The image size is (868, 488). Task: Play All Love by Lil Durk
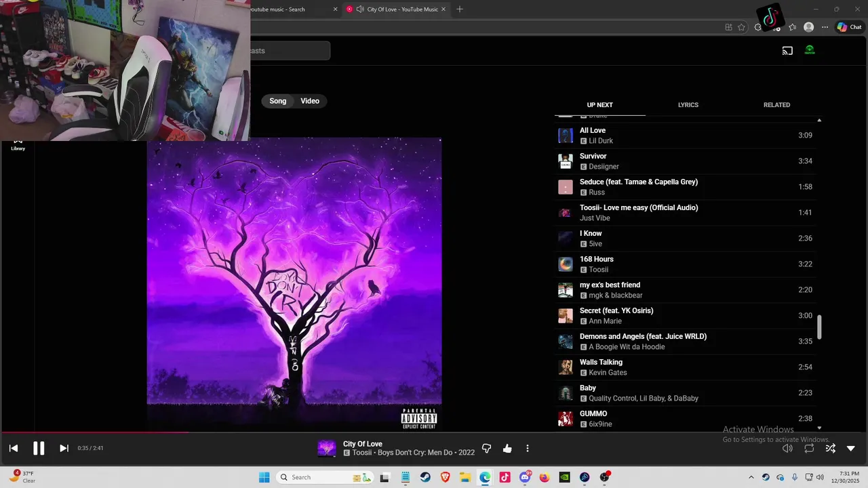[686, 136]
